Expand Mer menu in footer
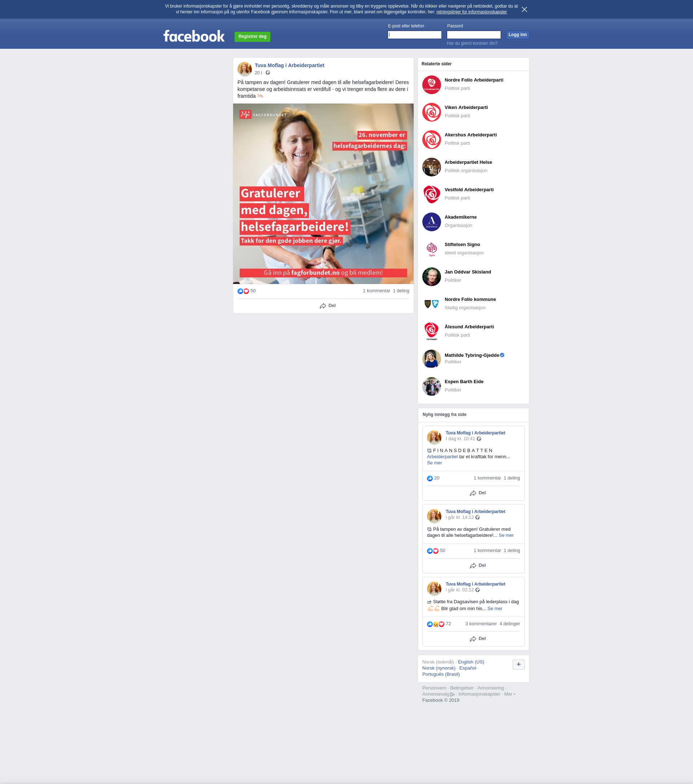Image resolution: width=693 pixels, height=784 pixels. 509,694
